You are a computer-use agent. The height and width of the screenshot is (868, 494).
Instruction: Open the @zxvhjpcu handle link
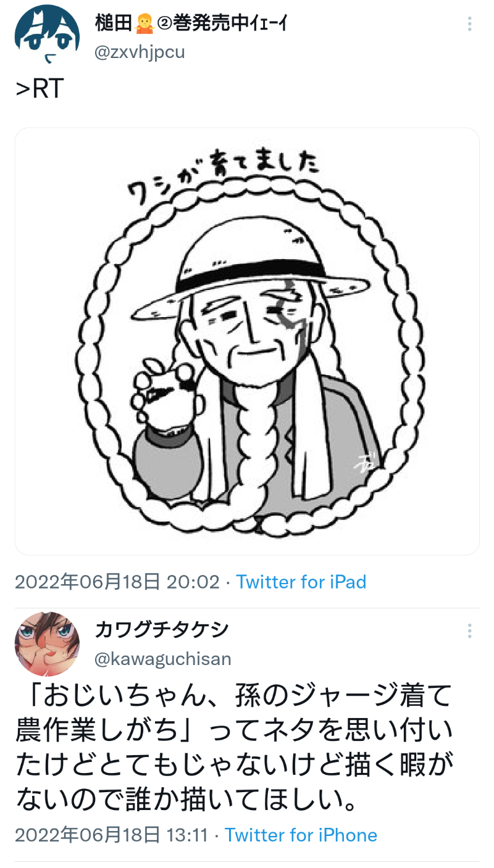tap(140, 52)
